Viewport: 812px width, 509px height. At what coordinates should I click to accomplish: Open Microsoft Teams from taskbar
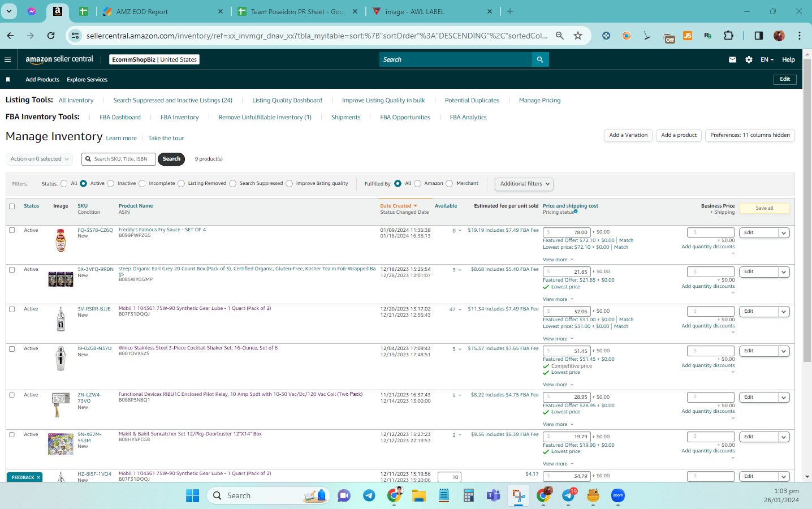[493, 495]
